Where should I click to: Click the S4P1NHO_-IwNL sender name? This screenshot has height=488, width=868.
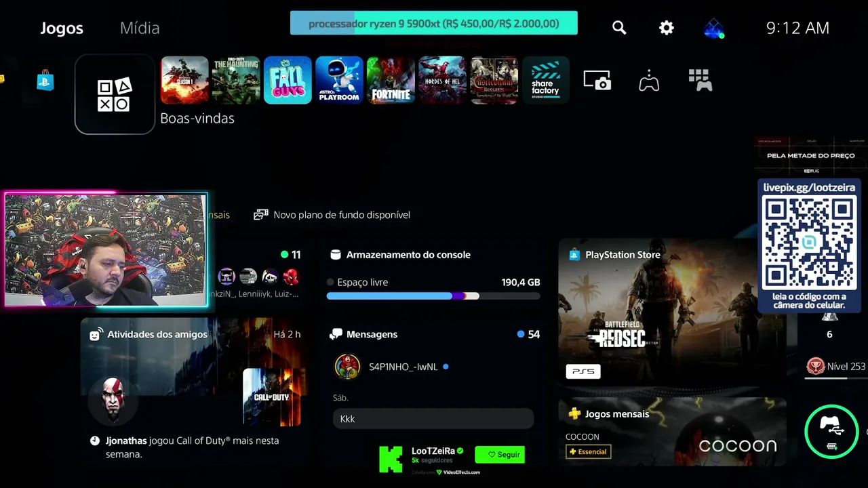403,367
